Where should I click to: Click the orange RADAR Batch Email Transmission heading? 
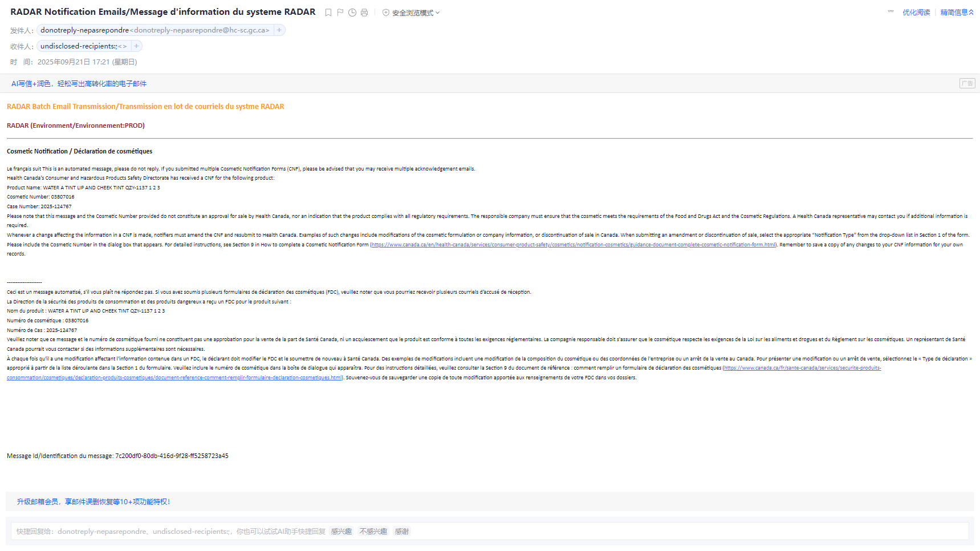pos(145,107)
